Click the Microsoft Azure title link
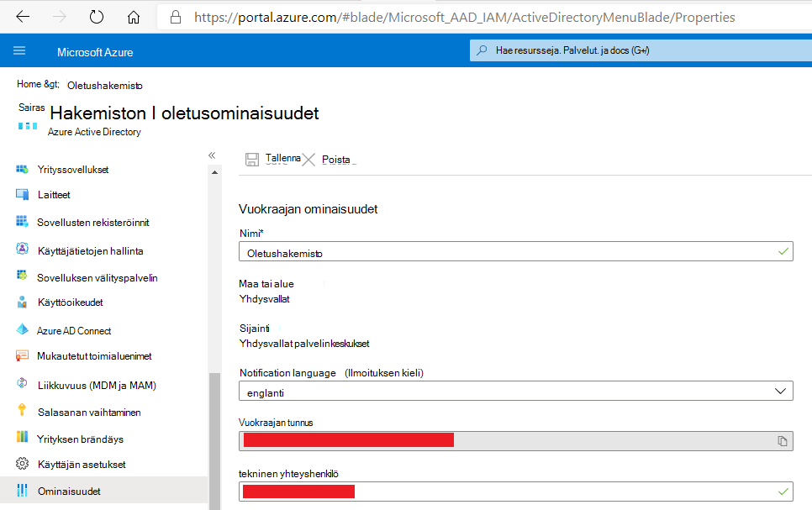The image size is (812, 510). coord(95,52)
